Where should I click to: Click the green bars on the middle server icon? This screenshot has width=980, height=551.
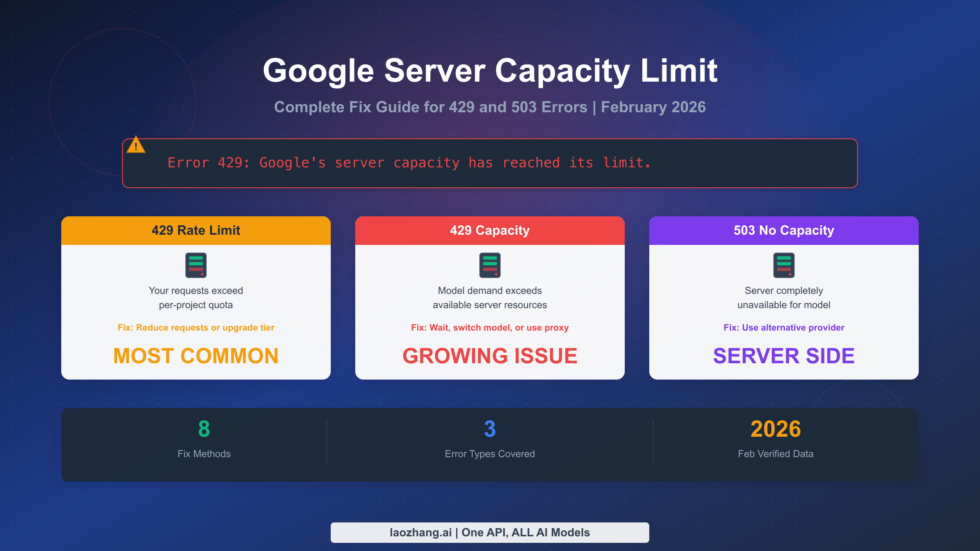[x=490, y=260]
